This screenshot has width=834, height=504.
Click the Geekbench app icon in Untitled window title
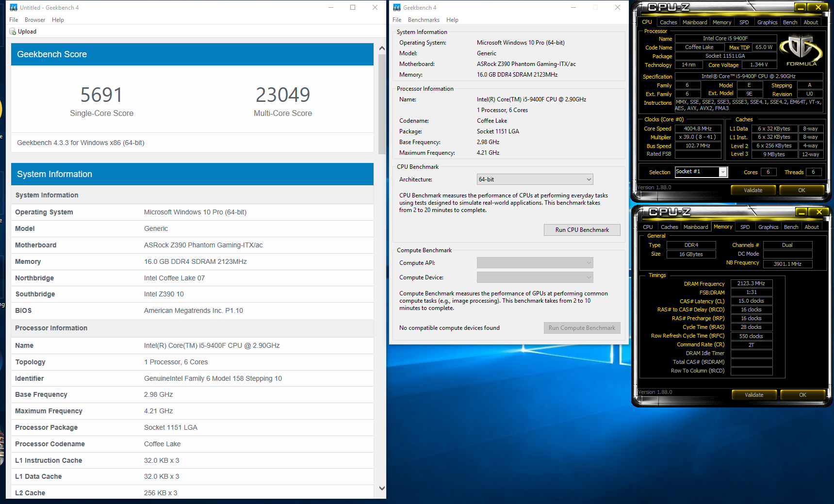[x=14, y=7]
